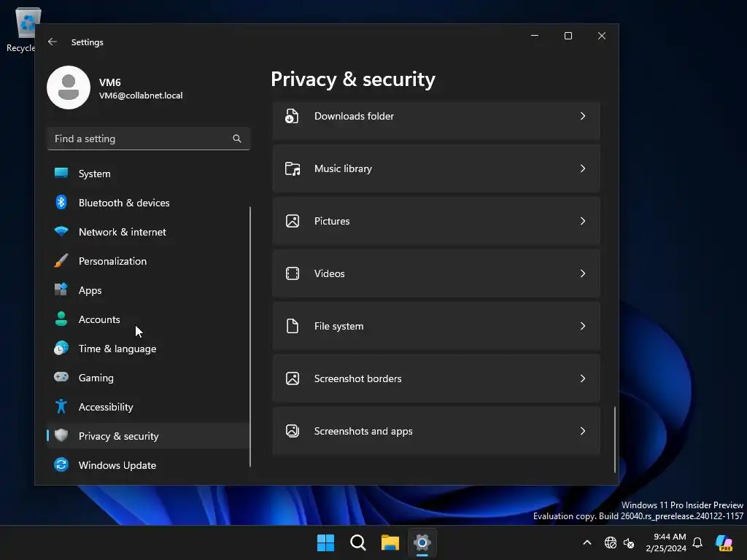This screenshot has height=560, width=747.
Task: Click the Apps icon in sidebar
Action: pos(61,289)
